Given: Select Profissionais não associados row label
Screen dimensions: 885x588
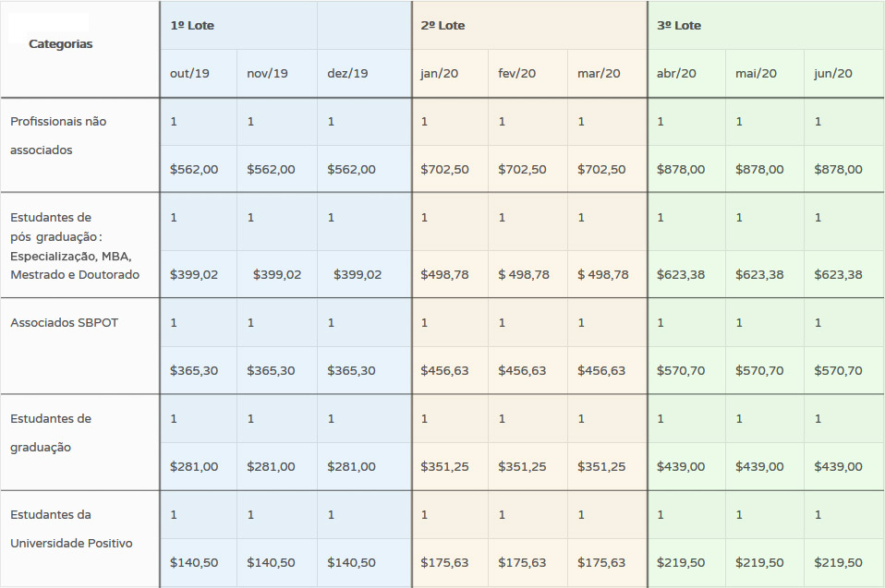Looking at the screenshot, I should click(x=58, y=136).
